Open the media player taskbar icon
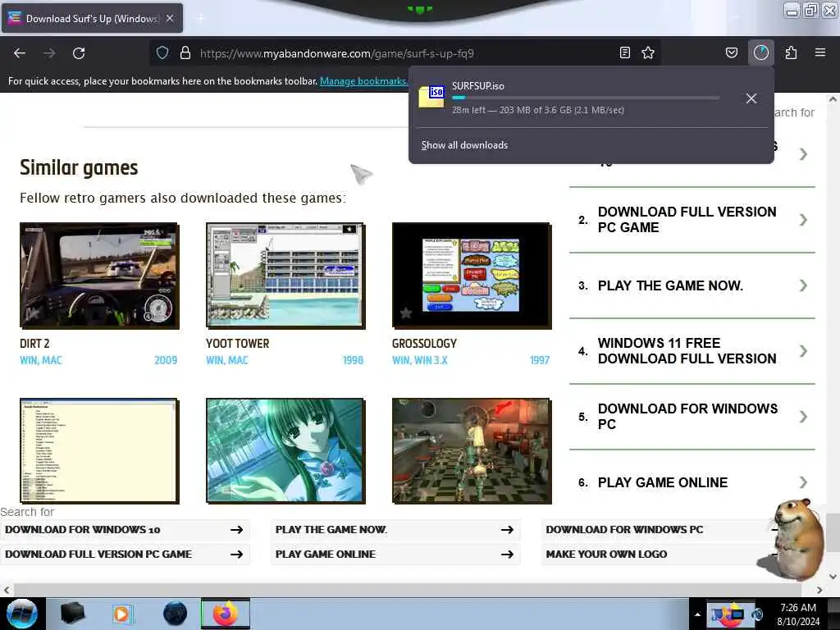Screen dimensions: 840x630 click(x=122, y=614)
